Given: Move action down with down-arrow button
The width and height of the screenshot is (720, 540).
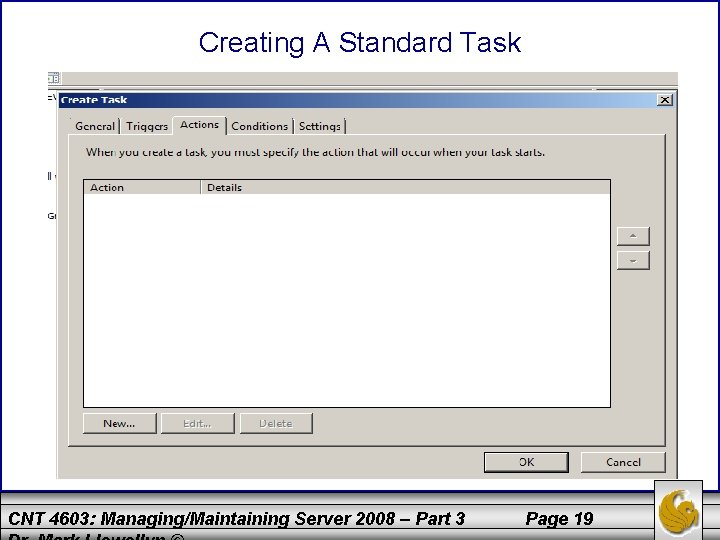Looking at the screenshot, I should pos(633,260).
